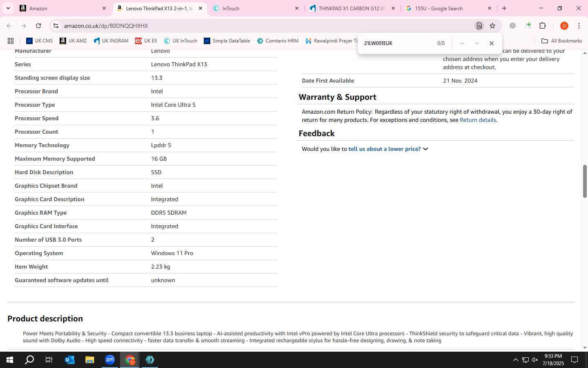The image size is (588, 368).
Task: Open UK EX bookmark
Action: [146, 41]
